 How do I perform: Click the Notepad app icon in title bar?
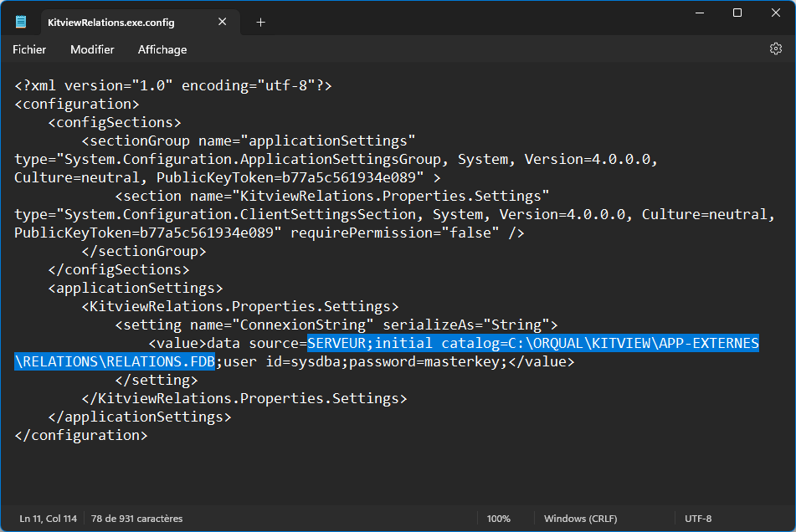pyautogui.click(x=21, y=23)
